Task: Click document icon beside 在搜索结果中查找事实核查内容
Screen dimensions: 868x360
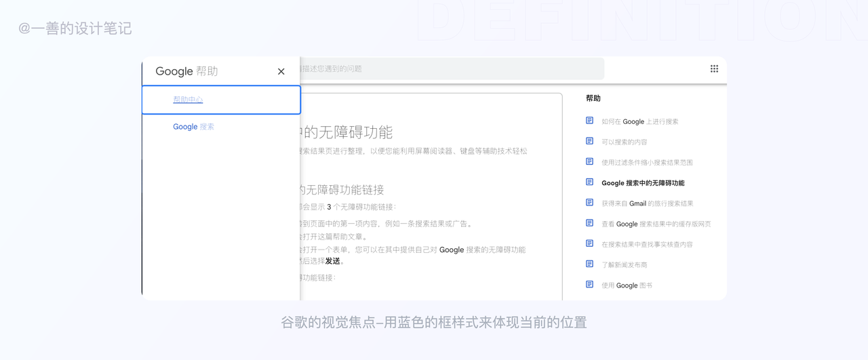Action: point(589,243)
